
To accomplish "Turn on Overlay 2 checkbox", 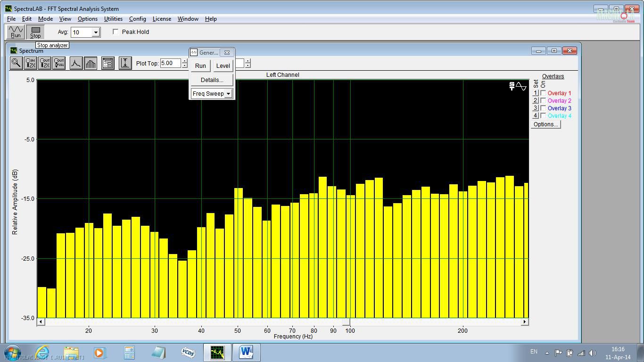I will click(543, 101).
